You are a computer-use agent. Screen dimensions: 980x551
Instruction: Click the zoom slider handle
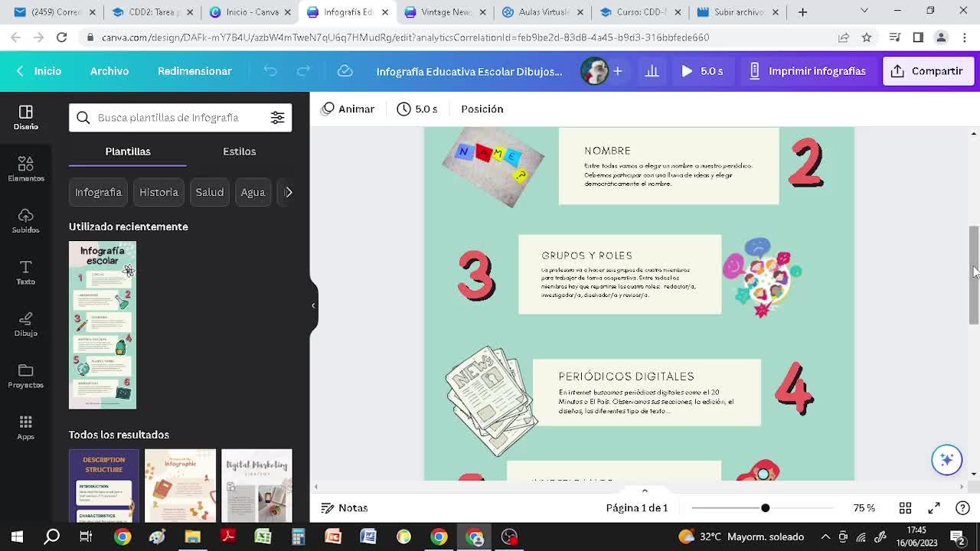click(x=765, y=508)
